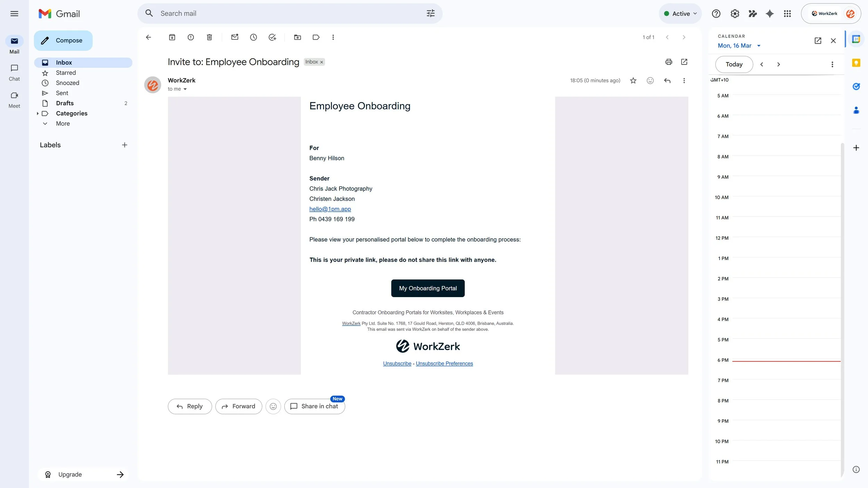Open Google Keep in side panel
This screenshot has width=868, height=488.
[856, 63]
